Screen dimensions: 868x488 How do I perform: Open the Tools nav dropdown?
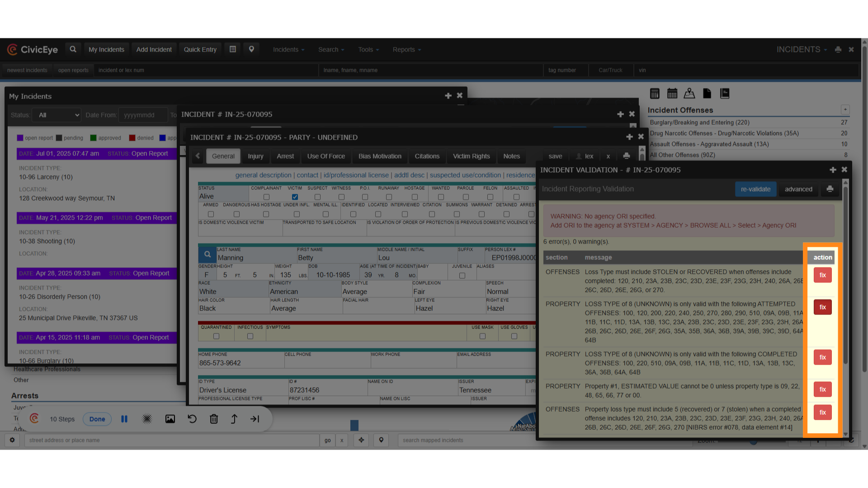point(368,50)
